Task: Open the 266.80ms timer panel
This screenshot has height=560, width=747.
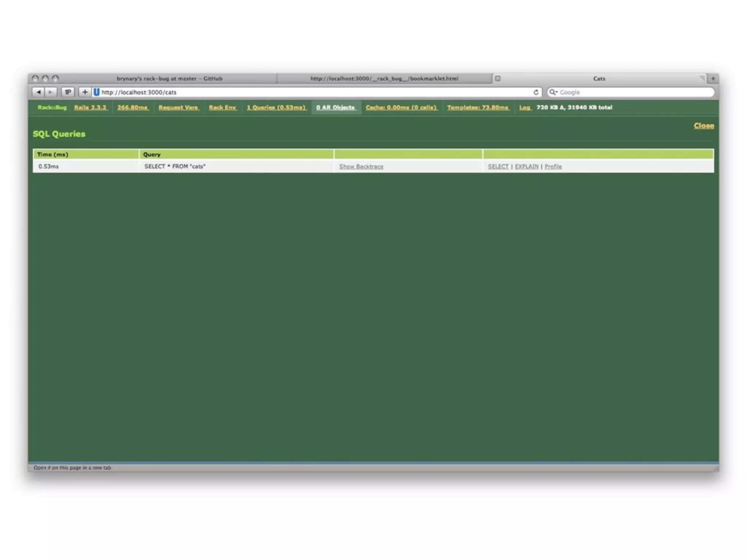Action: tap(133, 108)
